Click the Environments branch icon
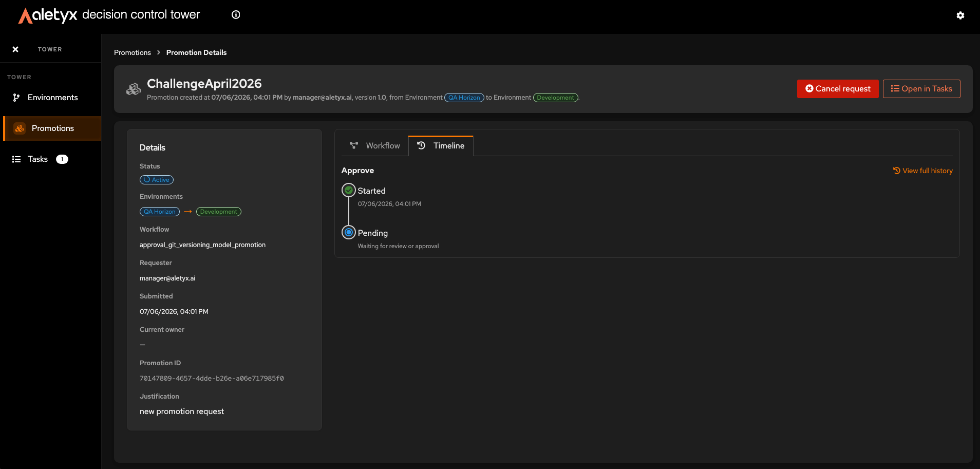The height and width of the screenshot is (469, 980). coord(16,98)
